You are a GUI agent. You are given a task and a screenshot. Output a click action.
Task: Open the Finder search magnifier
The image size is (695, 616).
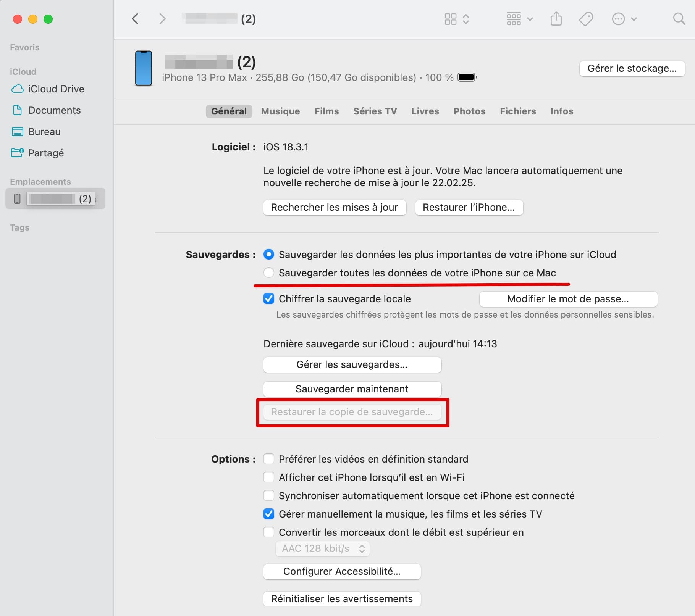[679, 19]
